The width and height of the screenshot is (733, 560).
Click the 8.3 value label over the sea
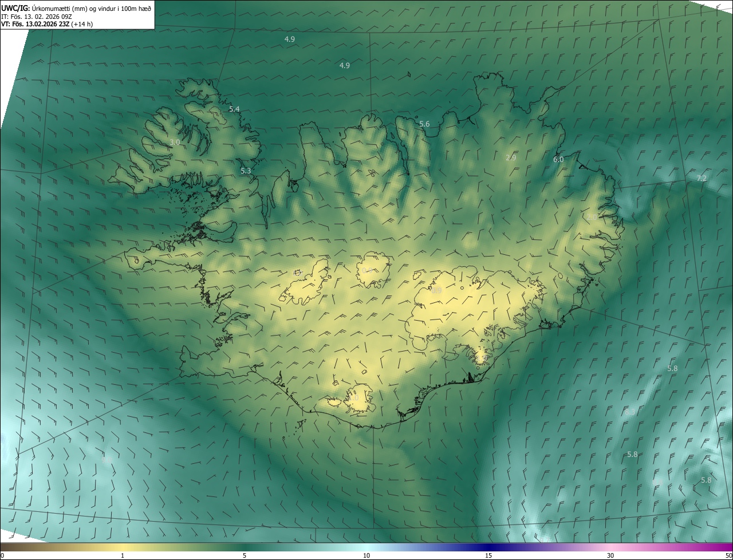tap(630, 412)
